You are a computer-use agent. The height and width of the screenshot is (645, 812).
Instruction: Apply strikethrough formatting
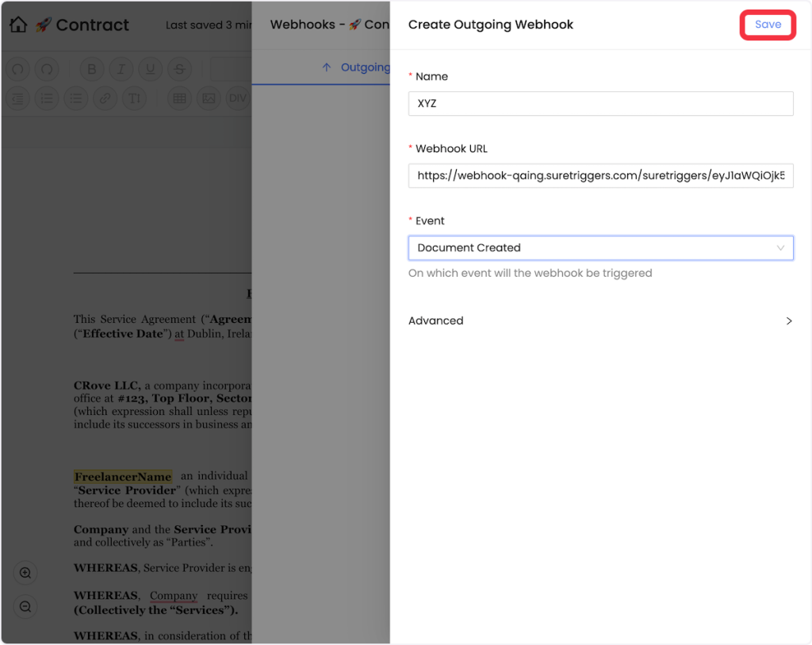click(179, 70)
